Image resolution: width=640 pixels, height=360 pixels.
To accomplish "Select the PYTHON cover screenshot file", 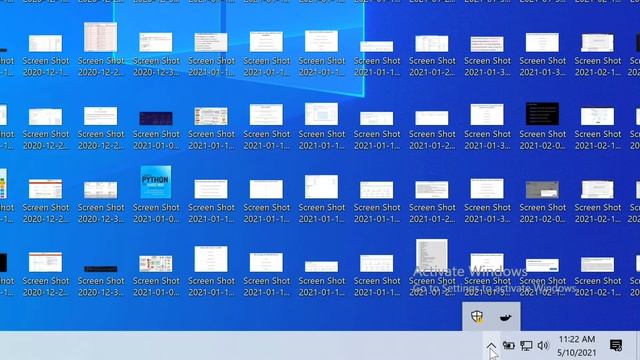I will click(x=156, y=195).
